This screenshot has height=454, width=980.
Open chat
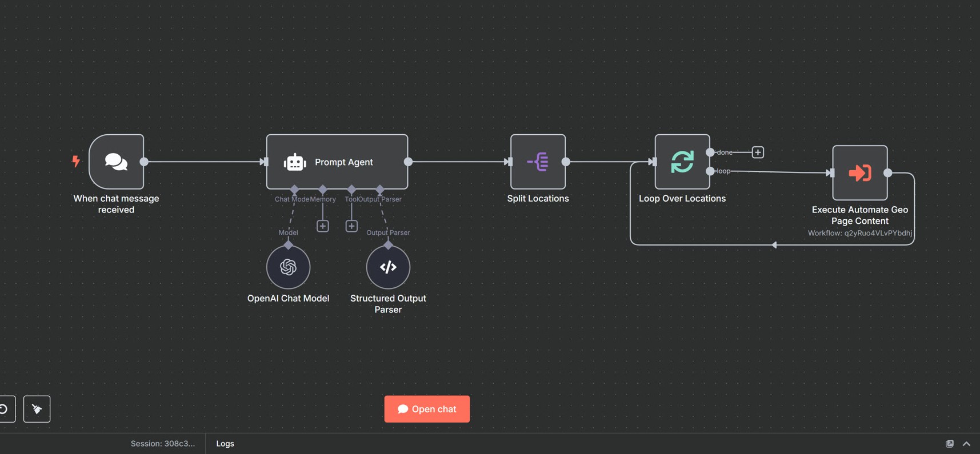(427, 409)
